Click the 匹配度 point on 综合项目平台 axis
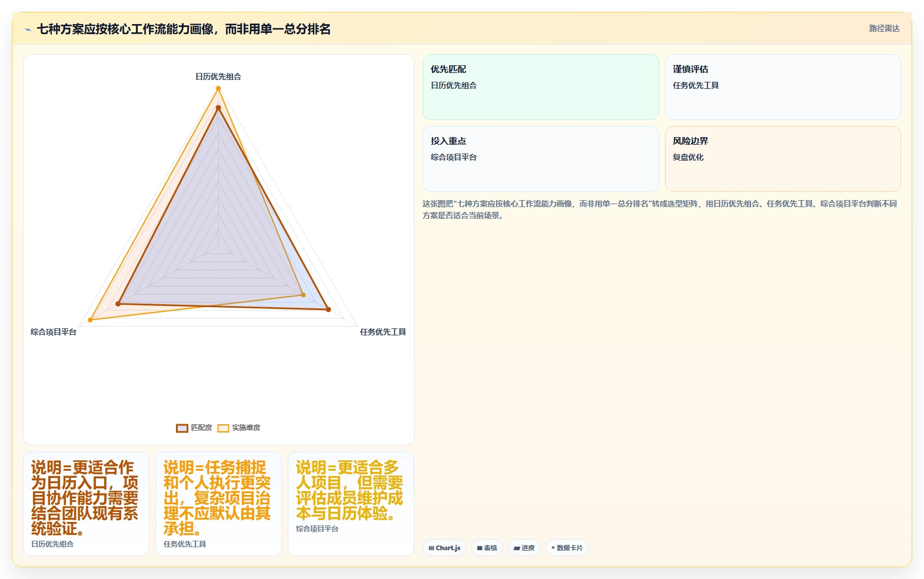This screenshot has height=579, width=924. tap(118, 304)
